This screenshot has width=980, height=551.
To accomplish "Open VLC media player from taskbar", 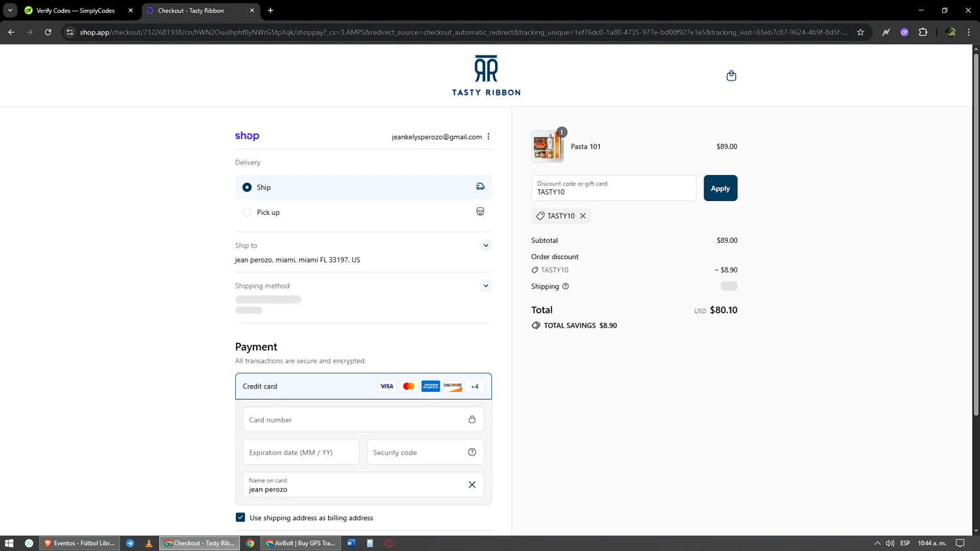I will click(149, 543).
